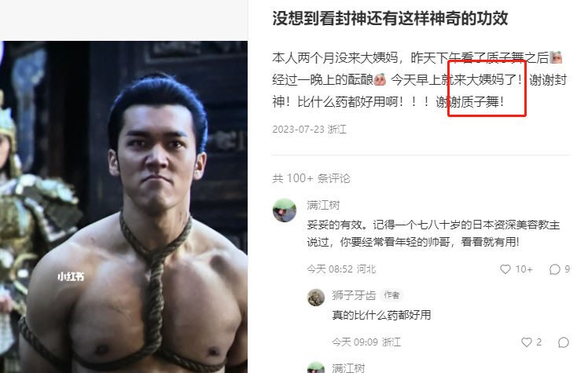Click the post's main photo
Screen dimensions: 588x373
click(123, 207)
